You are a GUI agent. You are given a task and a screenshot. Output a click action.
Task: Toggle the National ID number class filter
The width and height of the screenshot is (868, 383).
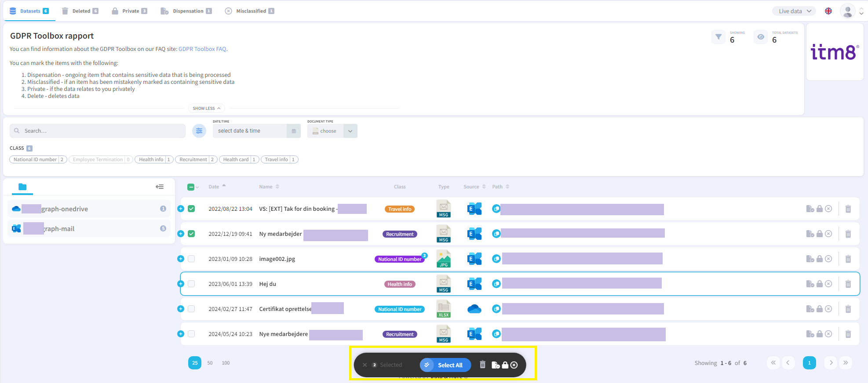click(38, 159)
